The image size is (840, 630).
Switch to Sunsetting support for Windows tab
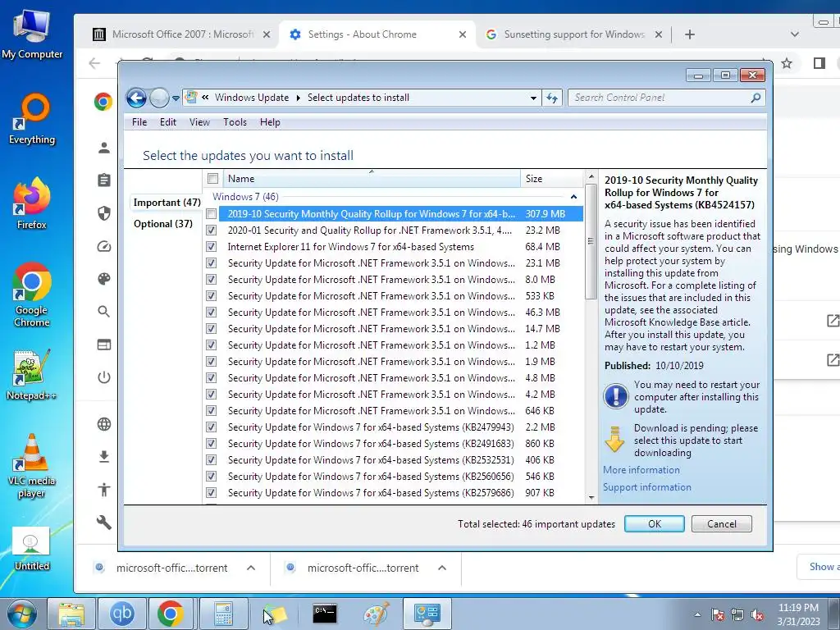573,34
